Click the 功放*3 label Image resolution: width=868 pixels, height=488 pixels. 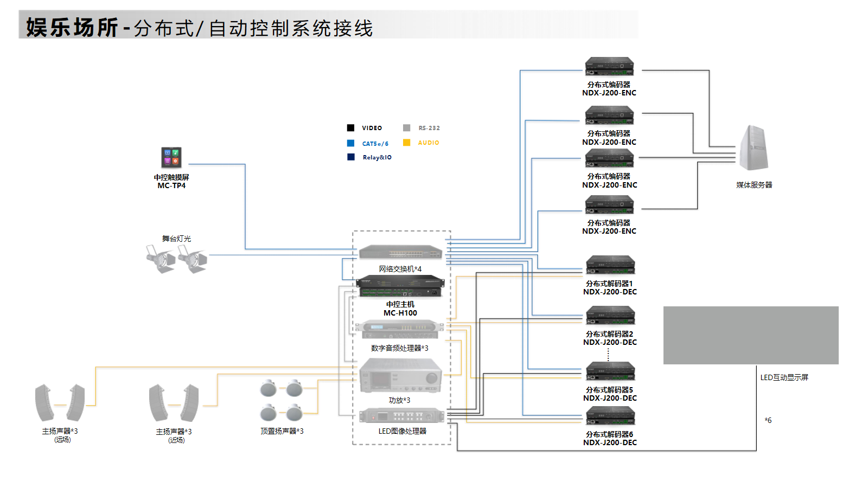click(x=400, y=400)
